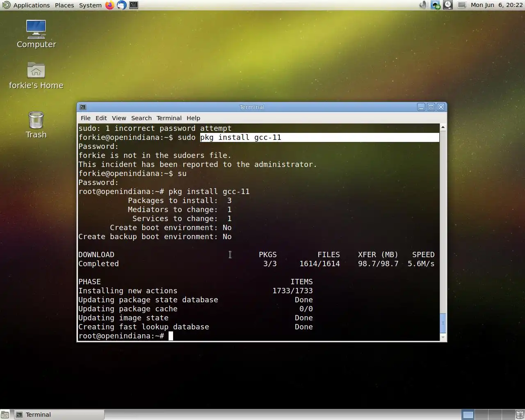Screen dimensions: 525x420
Task: Switch to the fourth workspace
Action: coord(508,415)
